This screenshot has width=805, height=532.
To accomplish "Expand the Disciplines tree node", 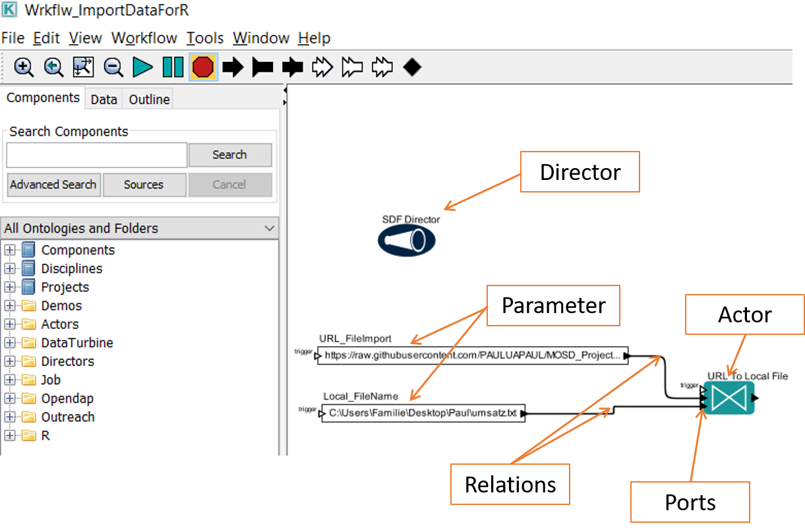I will tap(10, 268).
